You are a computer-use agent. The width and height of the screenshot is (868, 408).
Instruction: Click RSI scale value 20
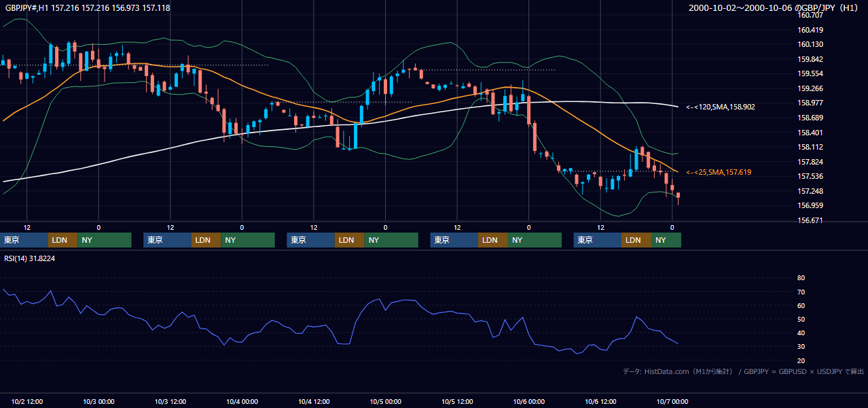point(801,360)
